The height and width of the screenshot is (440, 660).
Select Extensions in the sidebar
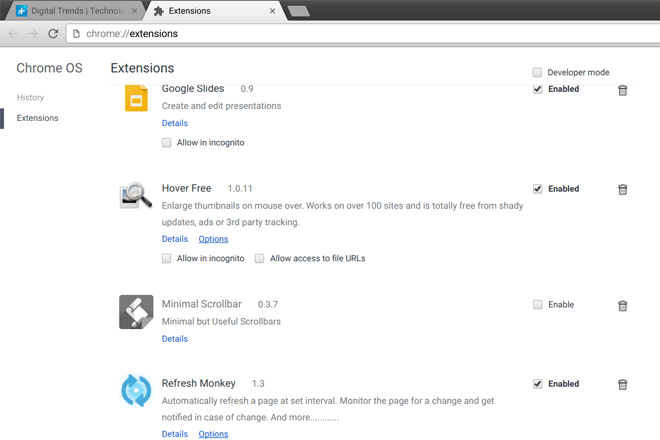(37, 118)
